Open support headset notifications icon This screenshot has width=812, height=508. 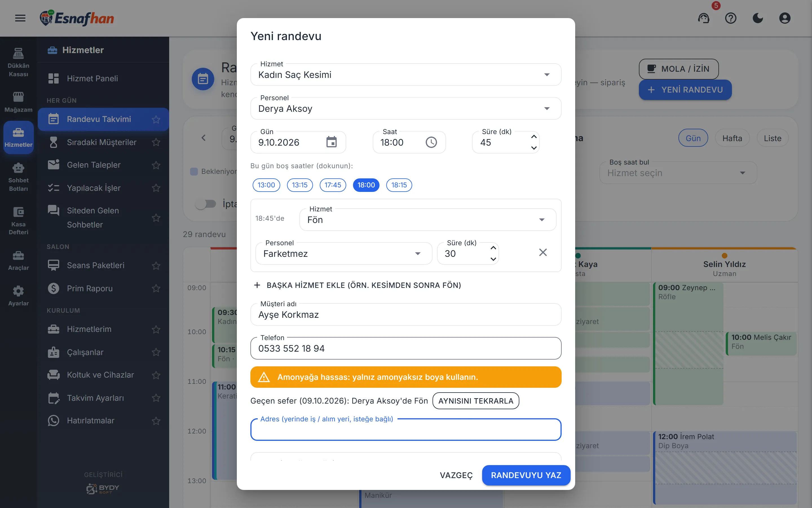[x=704, y=18]
